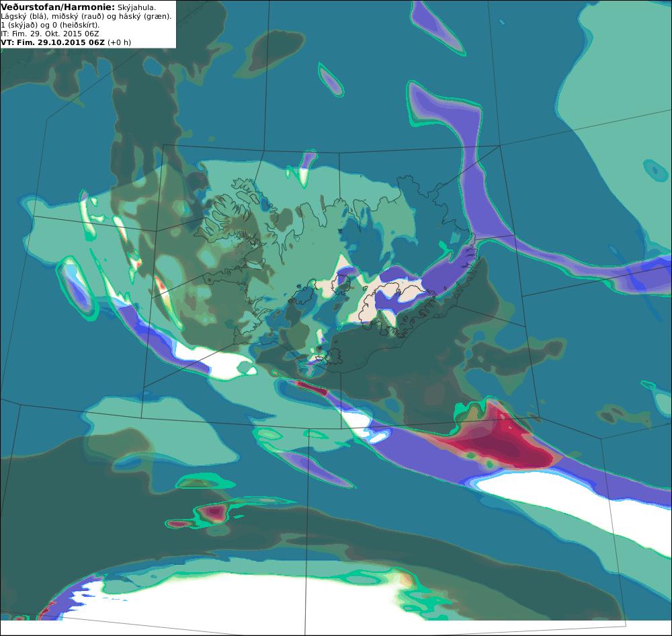
Task: Click the title text "Veðurstofan/Harmonie: Skýjahula."
Action: click(x=79, y=7)
